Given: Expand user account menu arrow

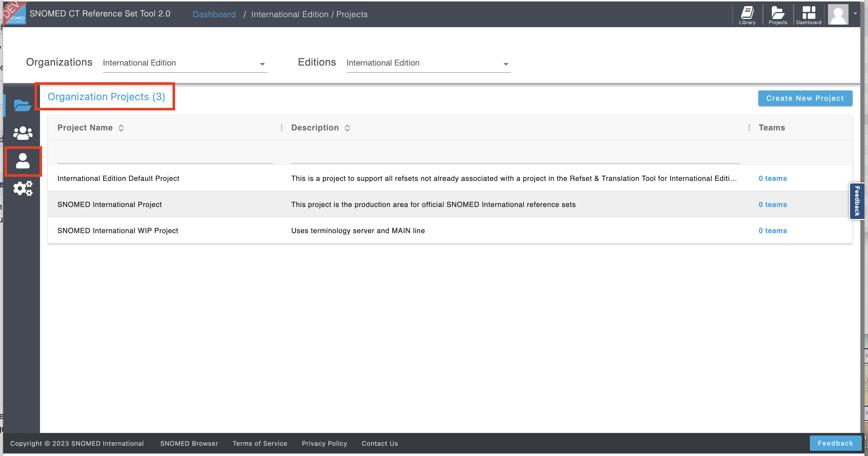Looking at the screenshot, I should (x=855, y=14).
